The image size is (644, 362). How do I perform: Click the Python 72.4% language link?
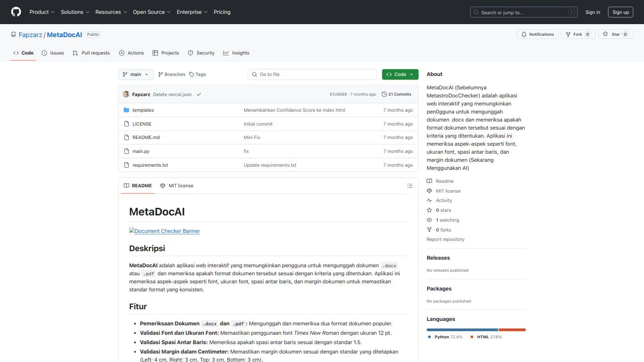coord(445,337)
